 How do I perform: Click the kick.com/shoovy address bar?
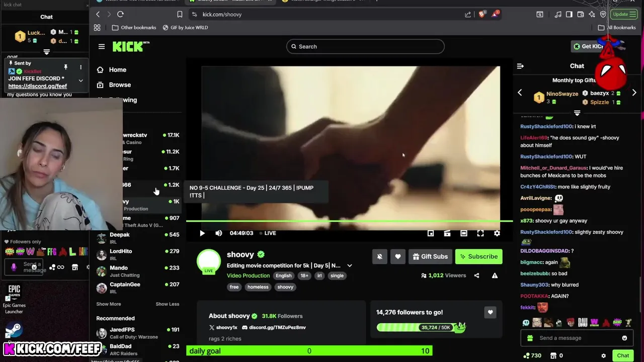pos(324,14)
